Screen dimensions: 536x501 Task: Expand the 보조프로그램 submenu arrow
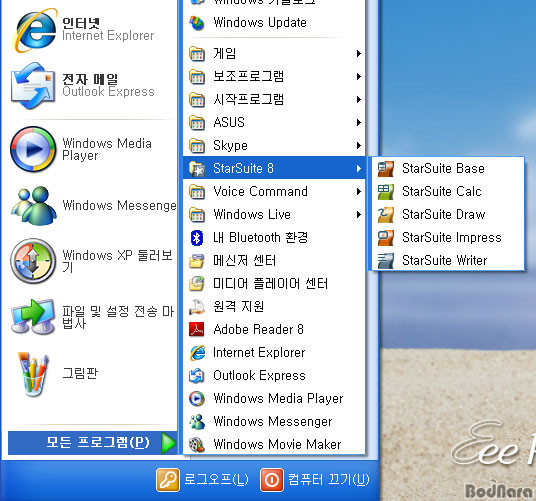tap(359, 77)
